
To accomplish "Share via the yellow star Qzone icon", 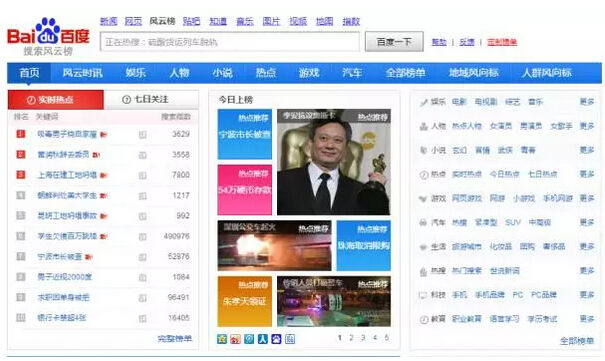I will tap(222, 339).
